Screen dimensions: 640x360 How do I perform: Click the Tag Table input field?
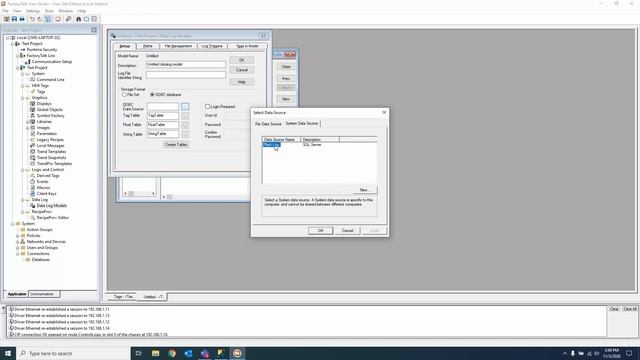point(163,116)
